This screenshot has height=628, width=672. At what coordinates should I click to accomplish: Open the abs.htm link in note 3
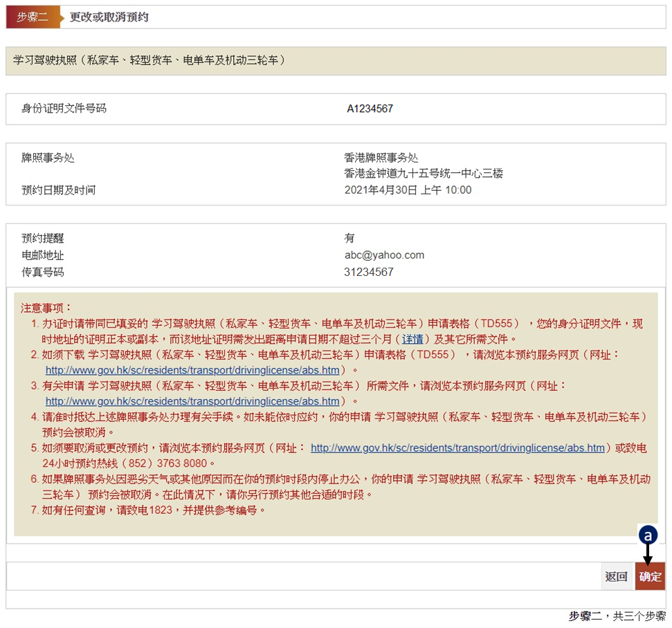192,401
